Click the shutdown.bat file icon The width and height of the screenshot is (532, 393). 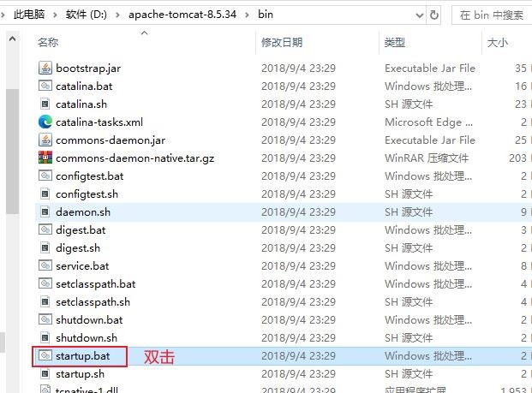(45, 319)
